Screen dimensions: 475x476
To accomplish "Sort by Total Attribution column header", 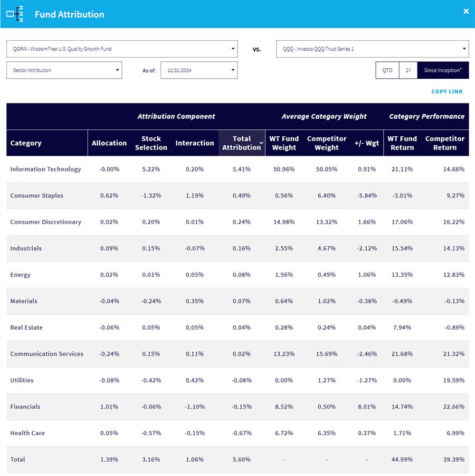I will click(x=241, y=143).
